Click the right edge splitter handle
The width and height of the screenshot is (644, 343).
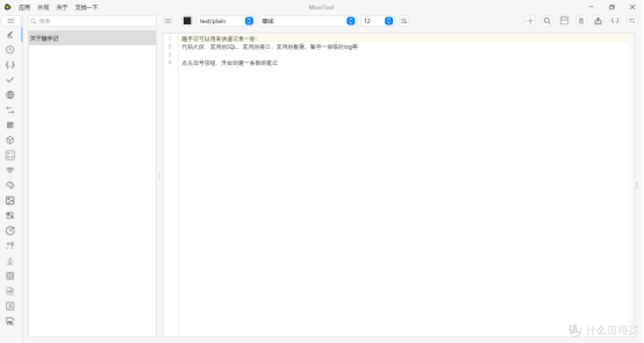(637, 186)
